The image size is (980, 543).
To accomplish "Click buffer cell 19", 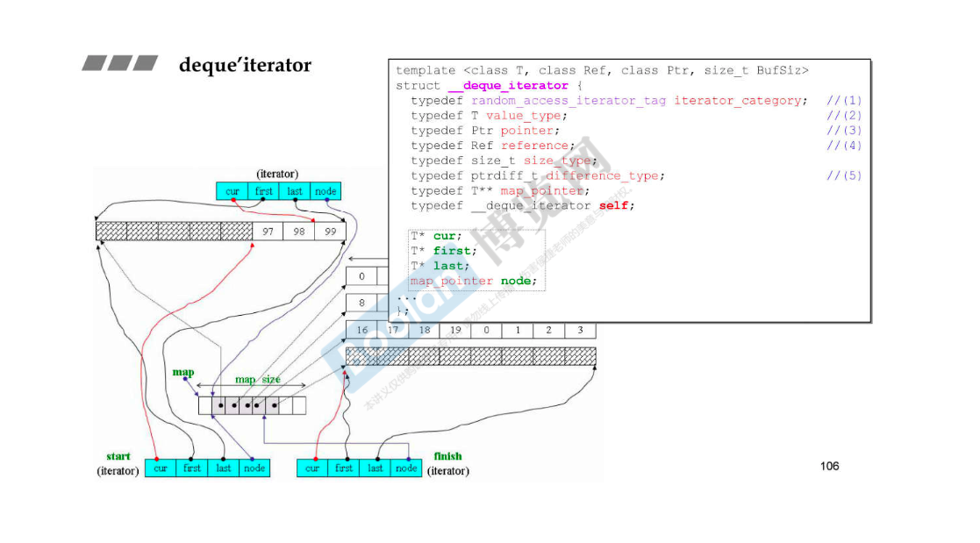I will pos(455,330).
